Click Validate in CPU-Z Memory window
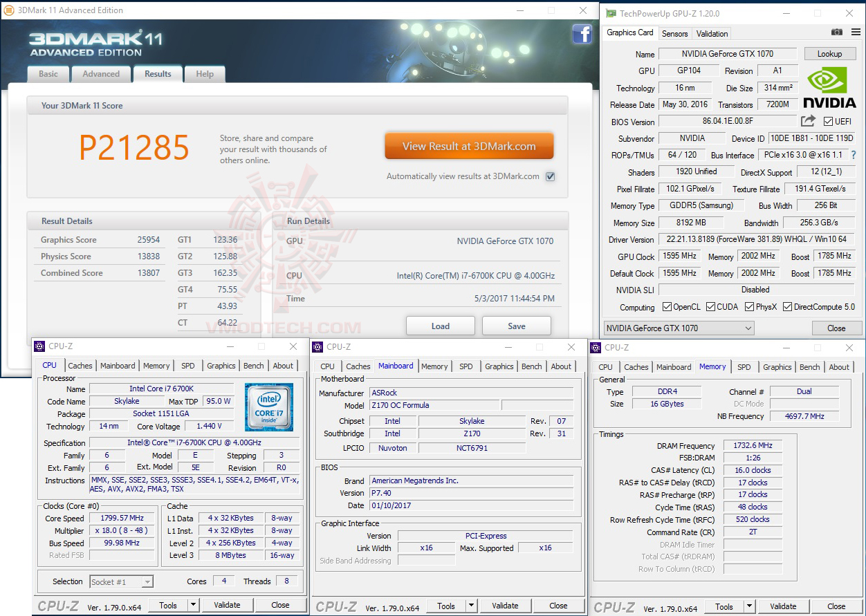 point(783,606)
